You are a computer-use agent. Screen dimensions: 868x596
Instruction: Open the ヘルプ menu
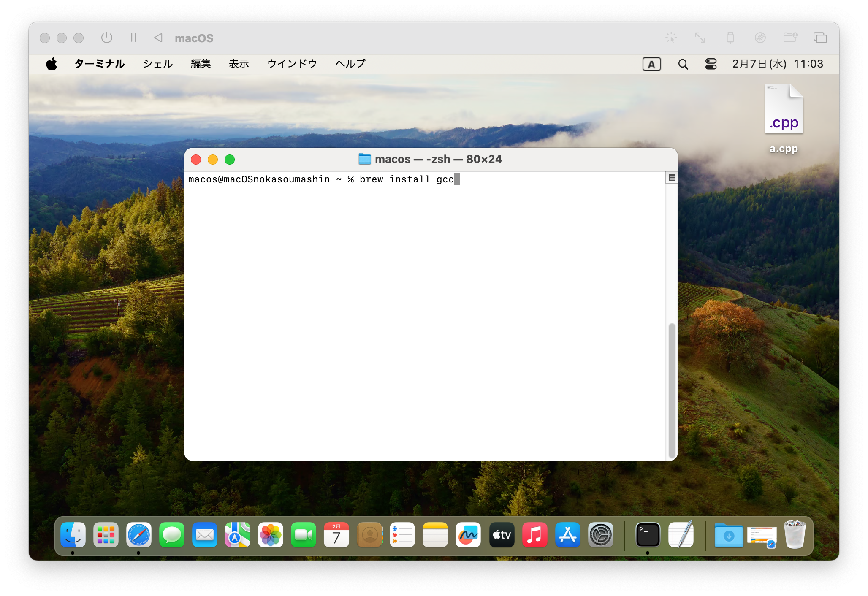(350, 64)
